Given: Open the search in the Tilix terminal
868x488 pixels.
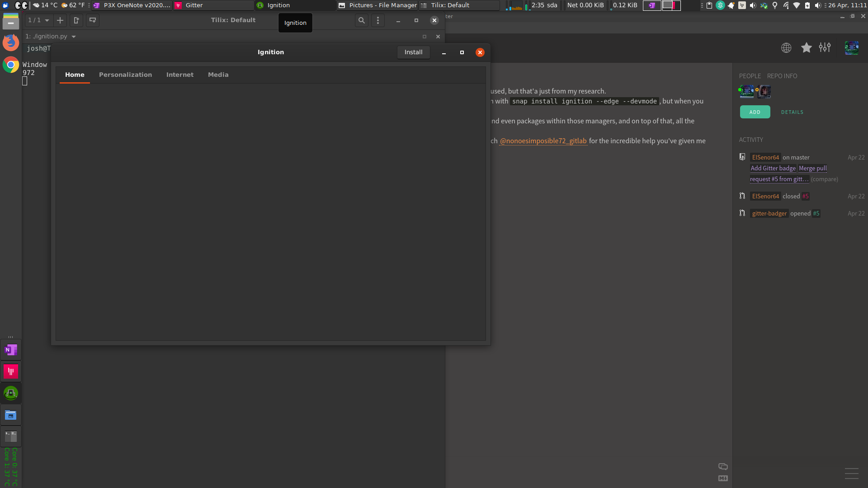Looking at the screenshot, I should pyautogui.click(x=361, y=20).
